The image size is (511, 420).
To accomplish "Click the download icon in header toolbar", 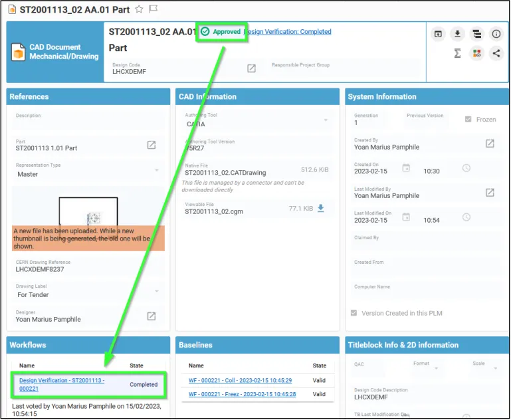I will [x=458, y=34].
